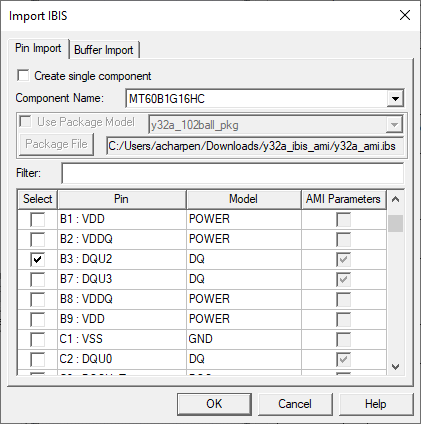Focus the Filter text field
421x424 pixels.
(x=233, y=173)
